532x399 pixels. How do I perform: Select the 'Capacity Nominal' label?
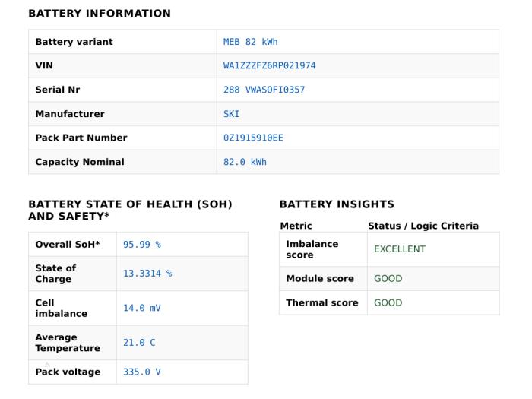tap(80, 162)
